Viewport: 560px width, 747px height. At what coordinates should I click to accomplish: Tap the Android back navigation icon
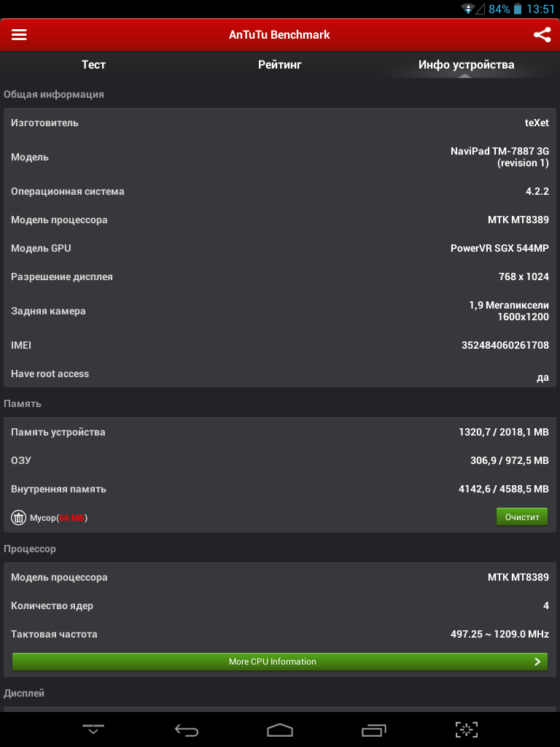coord(187,729)
